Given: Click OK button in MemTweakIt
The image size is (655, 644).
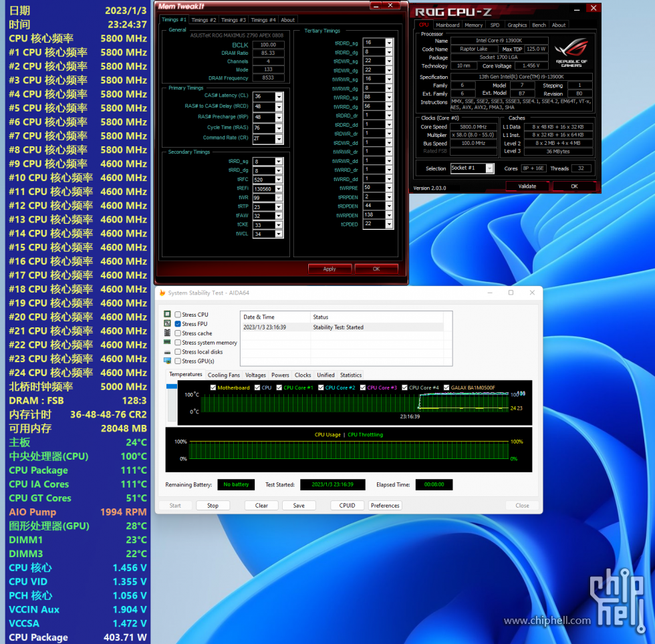Looking at the screenshot, I should 376,269.
